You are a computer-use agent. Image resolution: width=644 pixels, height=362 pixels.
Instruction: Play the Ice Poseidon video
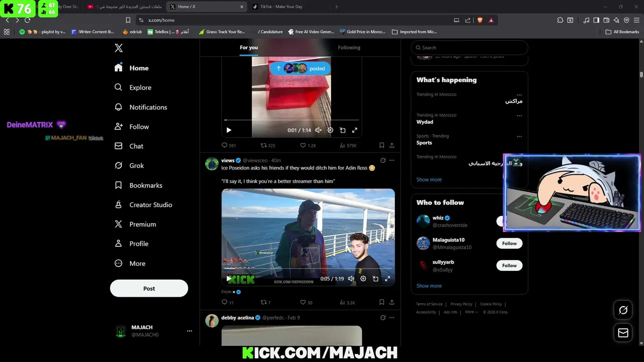coord(229,279)
